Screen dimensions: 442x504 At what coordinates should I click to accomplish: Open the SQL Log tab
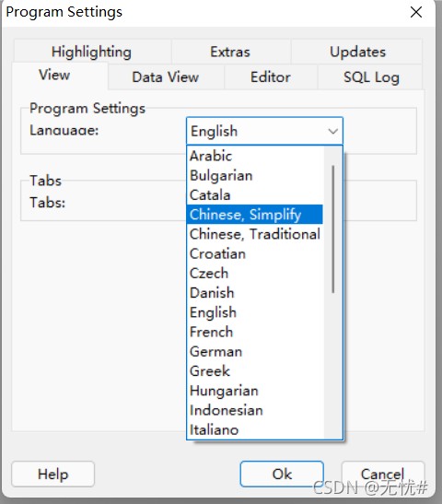coord(371,77)
